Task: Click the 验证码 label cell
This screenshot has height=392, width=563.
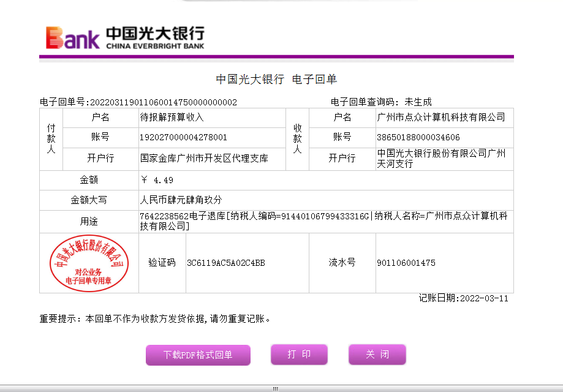Action: tap(162, 263)
